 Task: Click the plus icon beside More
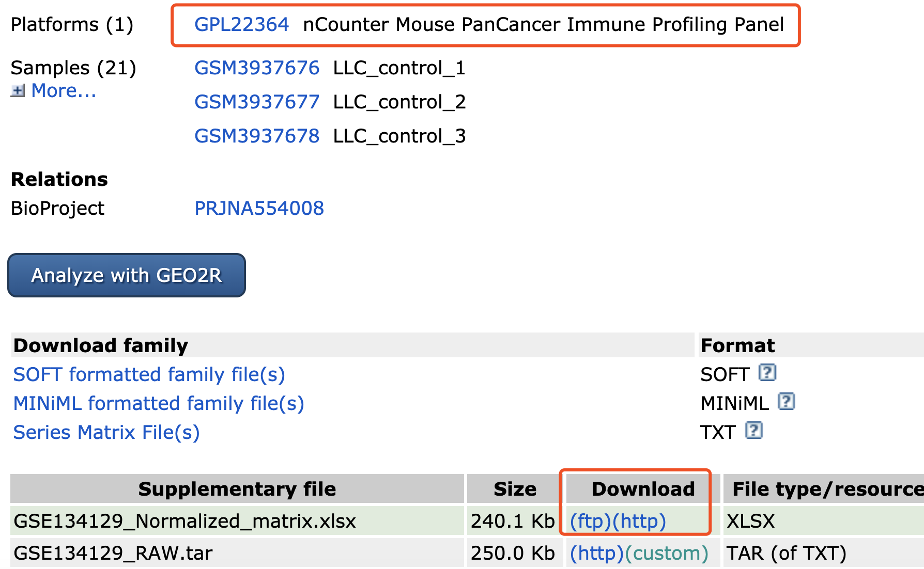click(18, 91)
